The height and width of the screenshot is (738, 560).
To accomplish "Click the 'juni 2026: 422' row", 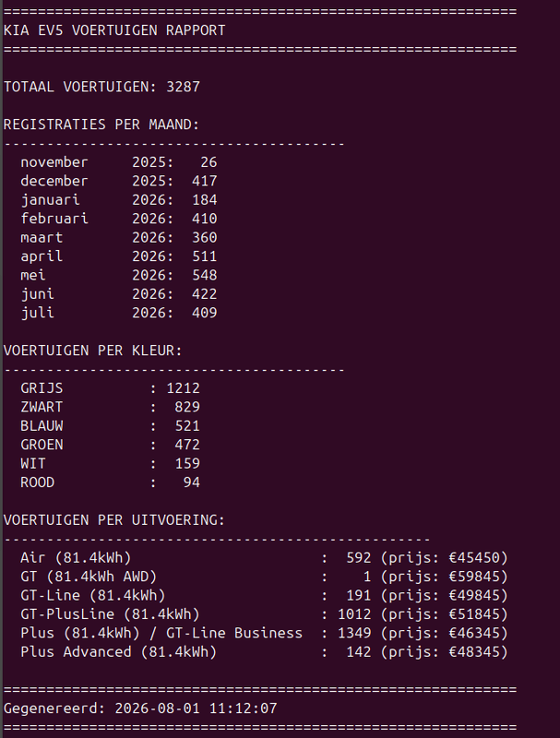I will point(119,294).
